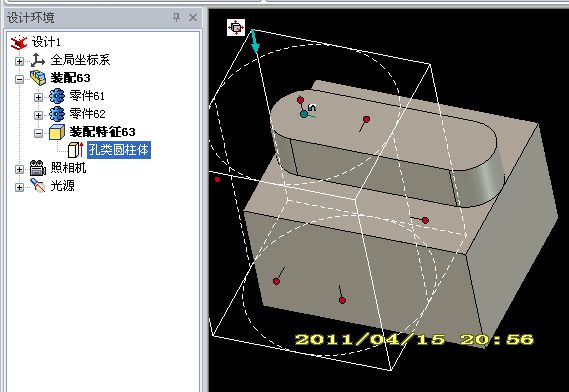The width and height of the screenshot is (569, 392).
Task: Expand the 照相机 node
Action: [20, 169]
